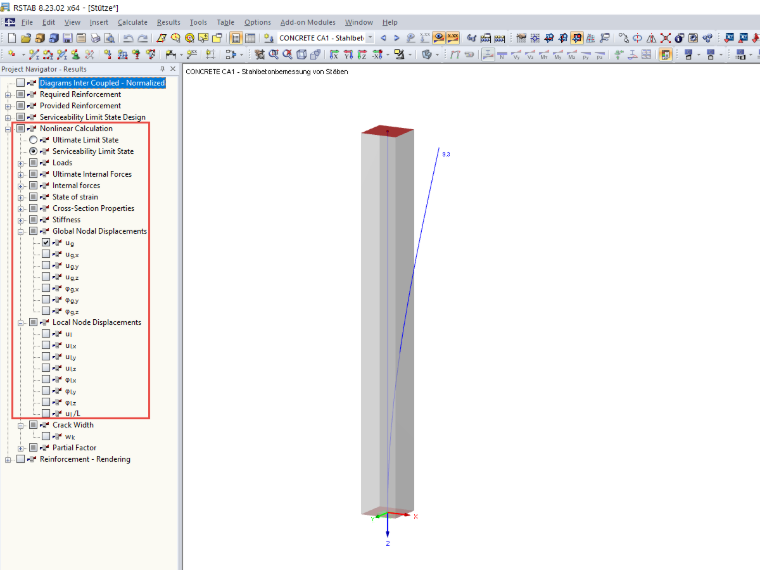This screenshot has height=570, width=760.
Task: Click the Print icon in toolbar
Action: 95,38
